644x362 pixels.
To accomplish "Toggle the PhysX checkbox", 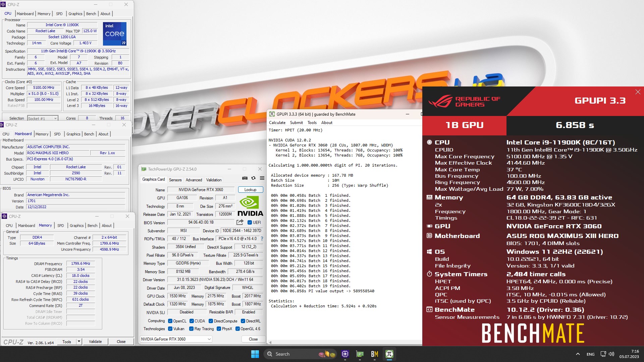I will point(219,328).
